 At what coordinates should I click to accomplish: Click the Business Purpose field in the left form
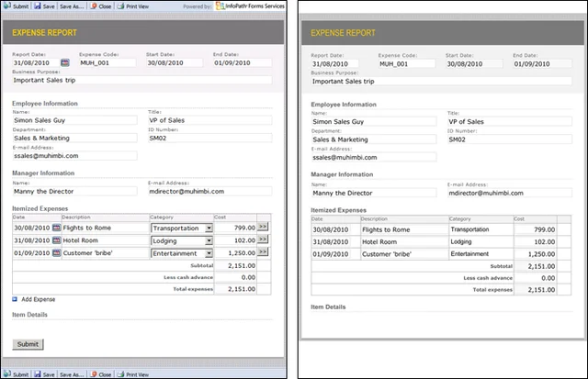coord(142,80)
